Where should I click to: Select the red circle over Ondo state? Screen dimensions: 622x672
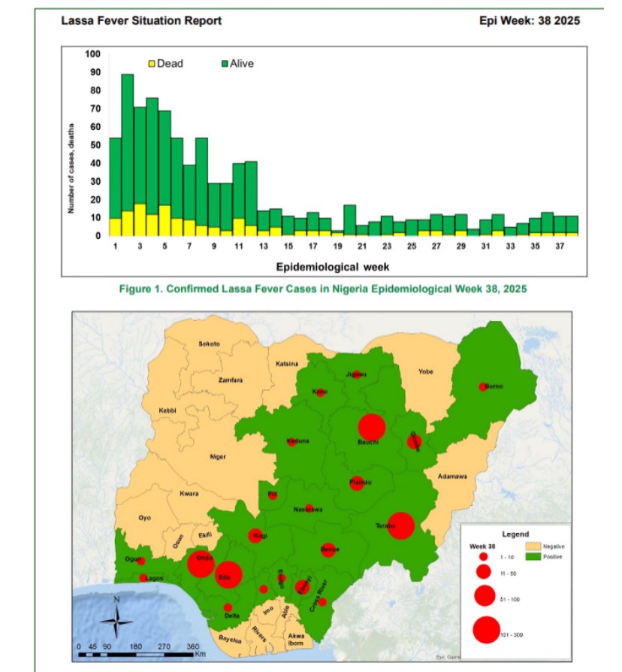click(x=201, y=564)
